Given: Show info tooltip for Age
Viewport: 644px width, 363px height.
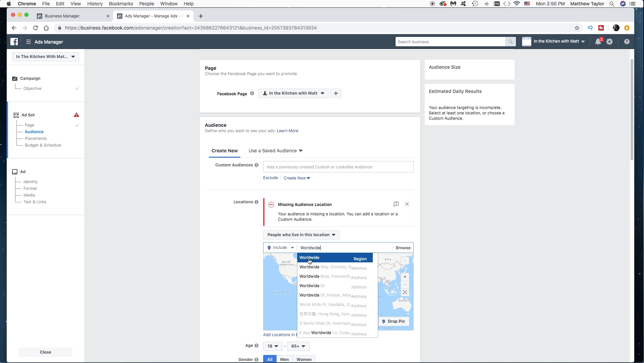Looking at the screenshot, I should click(256, 346).
